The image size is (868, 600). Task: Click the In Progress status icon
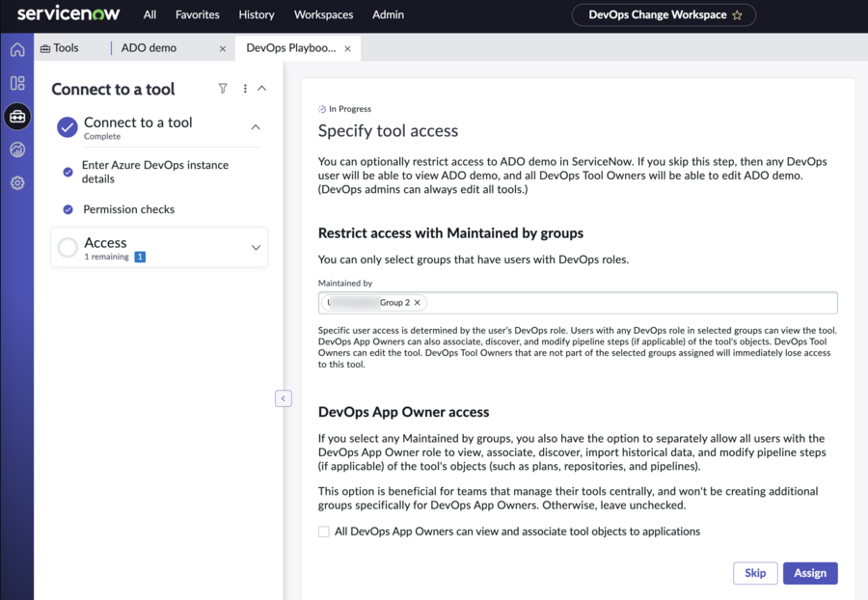tap(322, 109)
